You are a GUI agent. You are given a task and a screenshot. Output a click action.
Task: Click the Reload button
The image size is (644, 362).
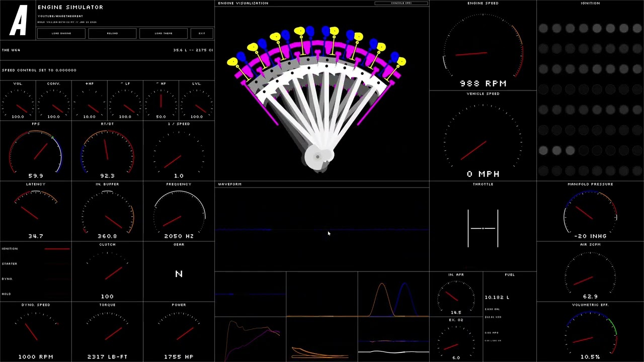pos(112,33)
